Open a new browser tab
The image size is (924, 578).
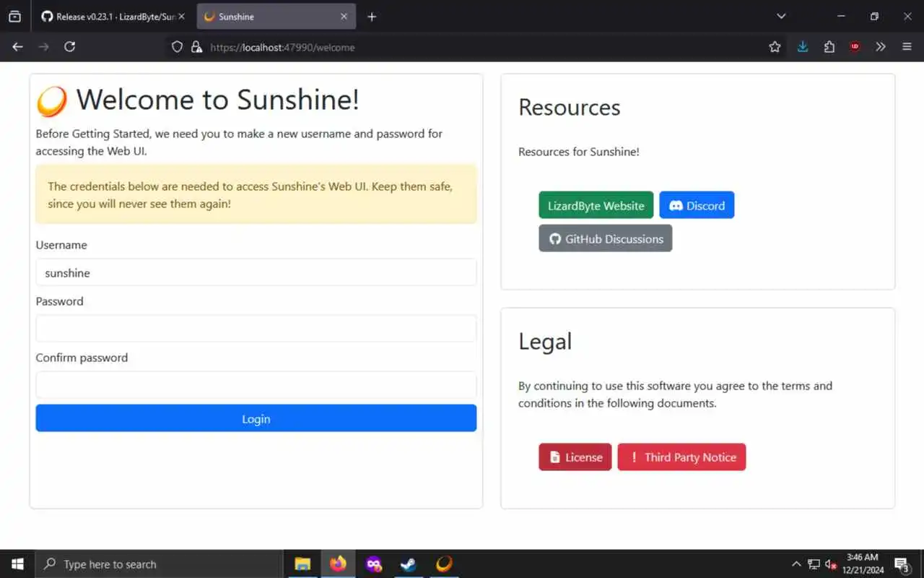[372, 17]
